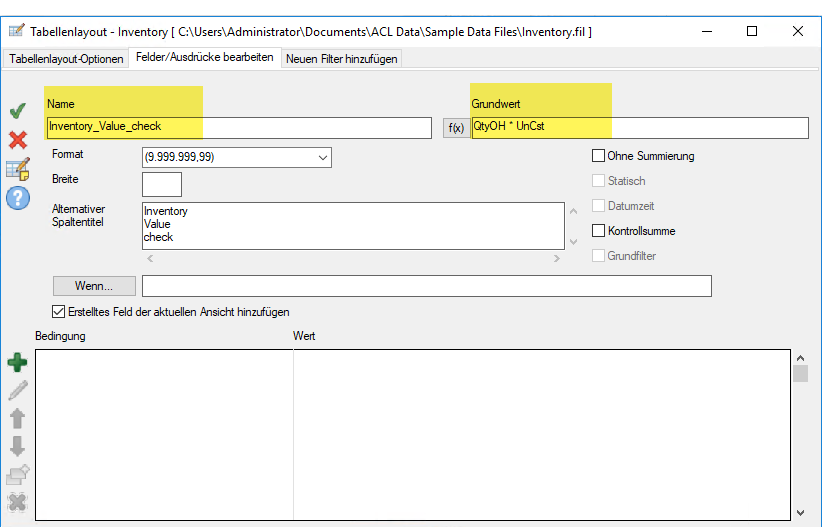Open help with the blue question mark
The width and height of the screenshot is (822, 527).
tap(17, 199)
